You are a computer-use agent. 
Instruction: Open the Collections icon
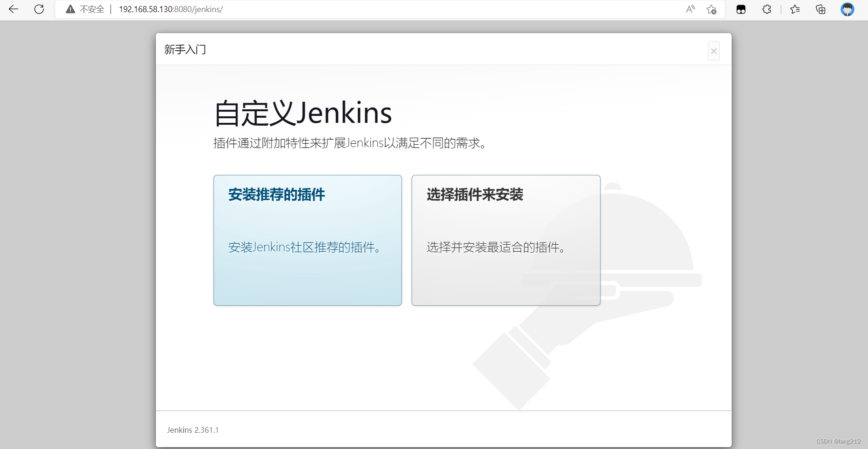pos(821,9)
